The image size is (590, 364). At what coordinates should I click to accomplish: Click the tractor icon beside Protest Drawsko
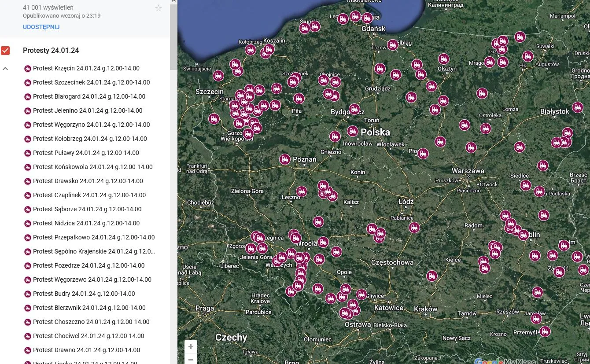click(x=28, y=181)
